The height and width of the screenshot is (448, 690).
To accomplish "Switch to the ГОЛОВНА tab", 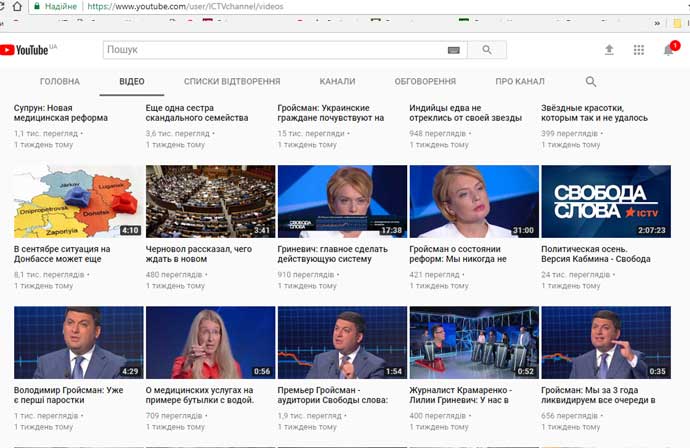I will point(60,82).
